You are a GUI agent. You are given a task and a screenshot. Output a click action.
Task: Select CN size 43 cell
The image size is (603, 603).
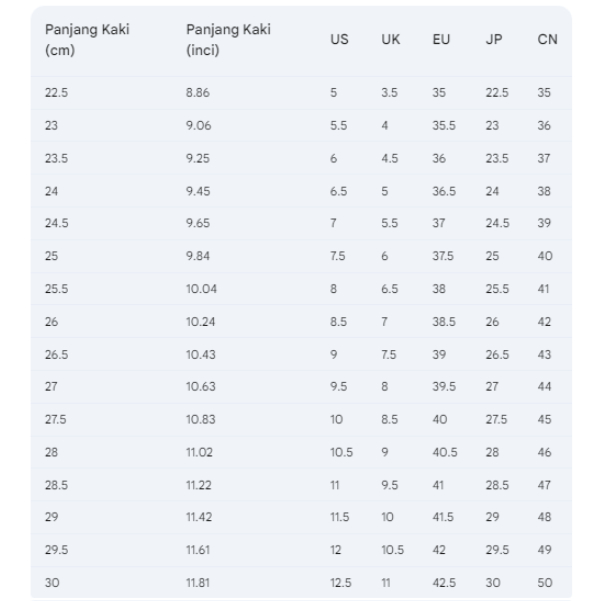[x=545, y=354]
